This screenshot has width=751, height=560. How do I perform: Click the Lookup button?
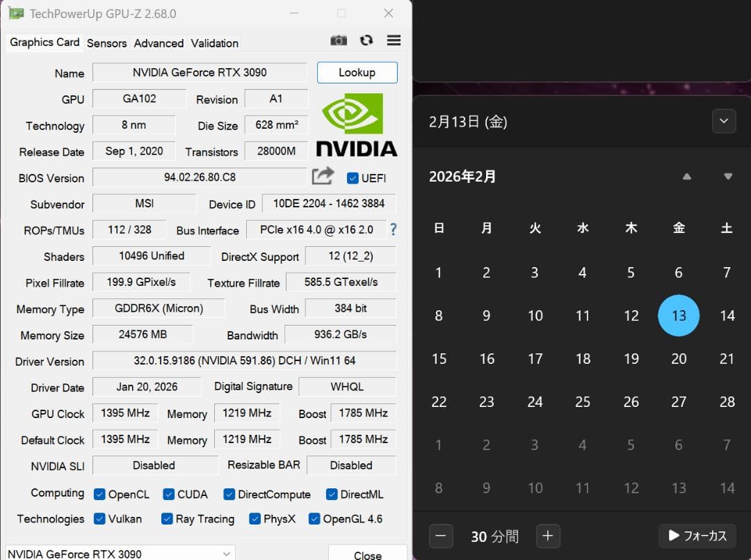click(357, 72)
